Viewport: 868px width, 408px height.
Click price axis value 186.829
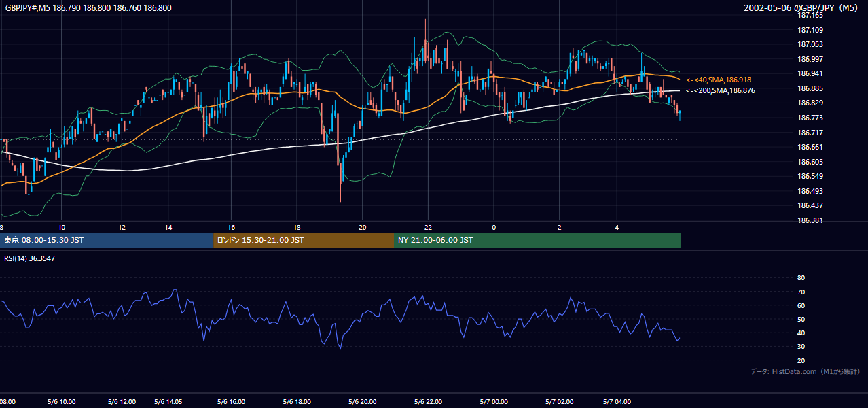810,103
